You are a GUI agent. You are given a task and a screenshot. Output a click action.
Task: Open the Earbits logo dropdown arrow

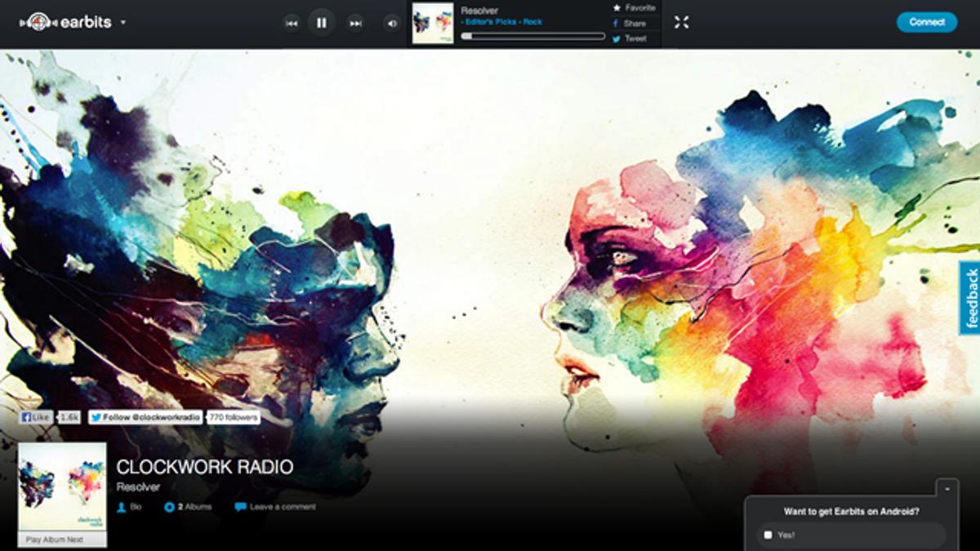(123, 23)
